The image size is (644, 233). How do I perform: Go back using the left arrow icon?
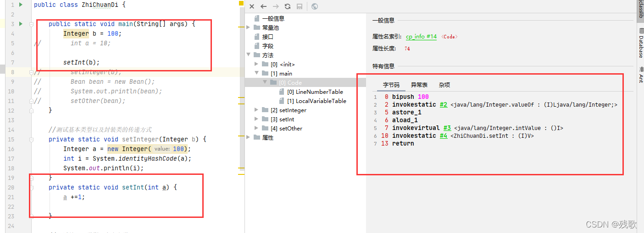tap(263, 6)
